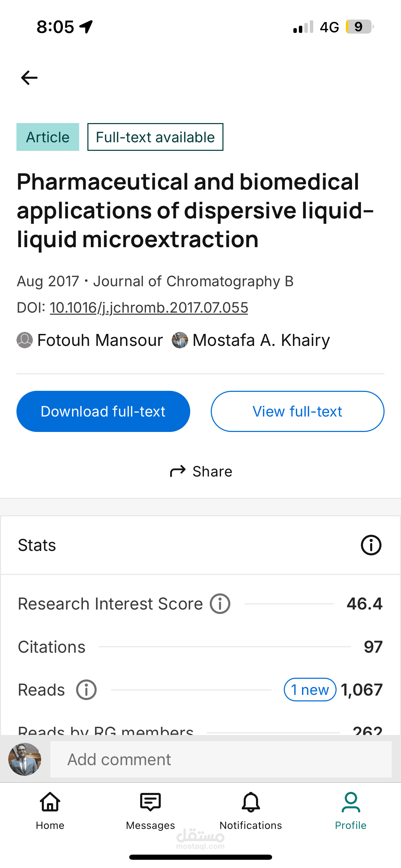This screenshot has width=401, height=868.
Task: Tap the Article type tag
Action: tap(48, 137)
